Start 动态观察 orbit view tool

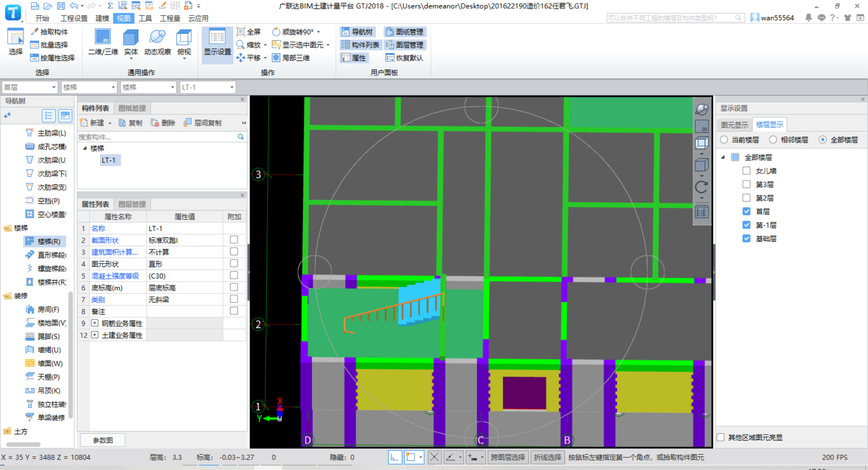click(157, 42)
